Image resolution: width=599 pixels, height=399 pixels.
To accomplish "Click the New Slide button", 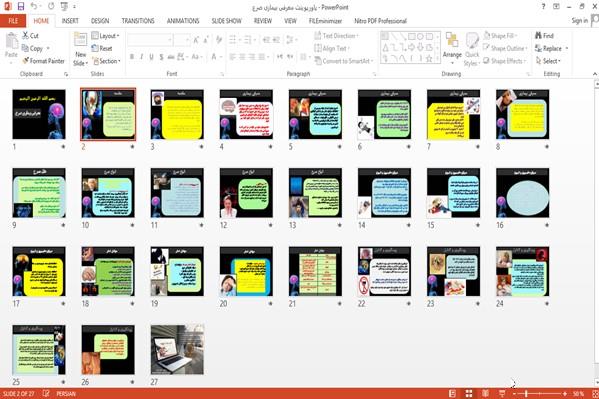I will pos(81,50).
